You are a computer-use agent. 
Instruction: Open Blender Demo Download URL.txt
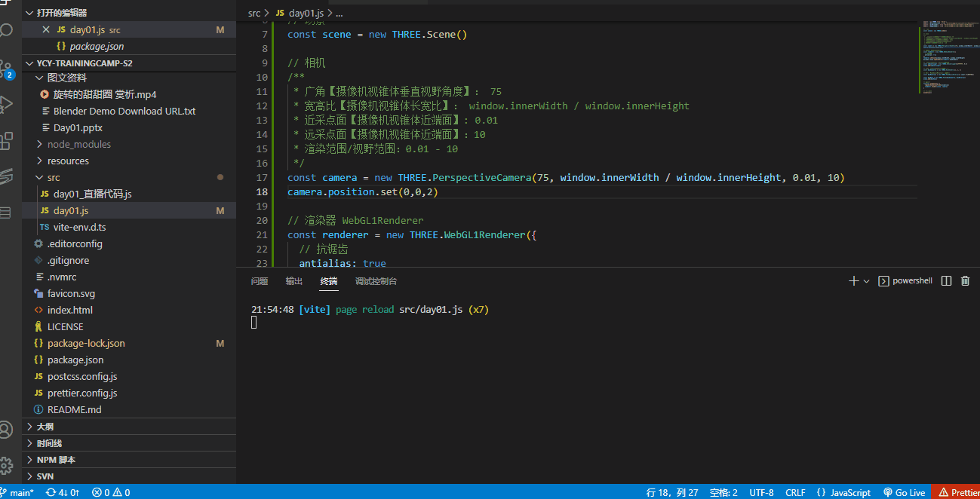(129, 111)
